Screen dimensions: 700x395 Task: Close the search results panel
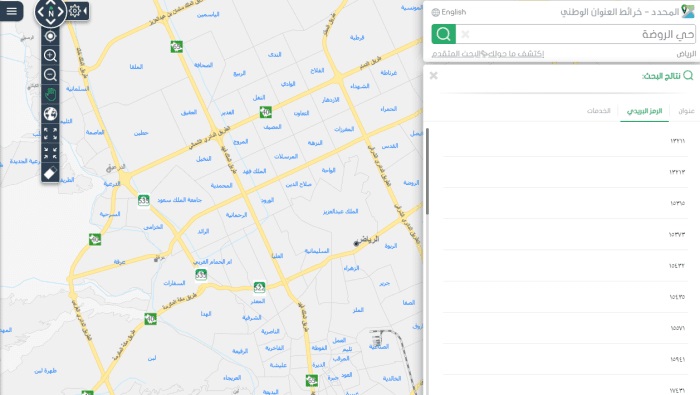tap(433, 75)
